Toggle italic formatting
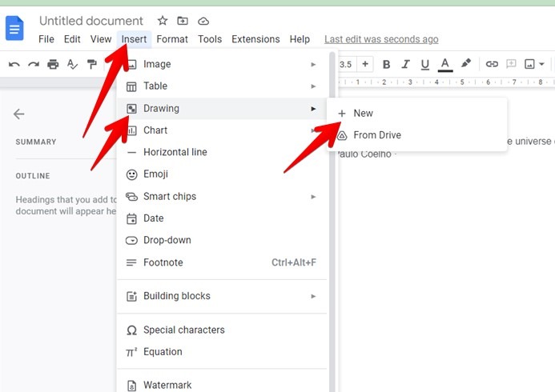The image size is (555, 392). point(405,64)
